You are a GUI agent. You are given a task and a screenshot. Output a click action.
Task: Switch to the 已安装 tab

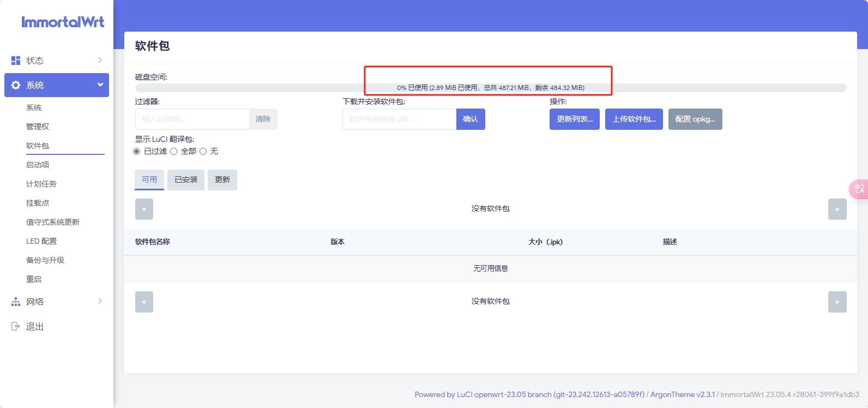coord(186,179)
